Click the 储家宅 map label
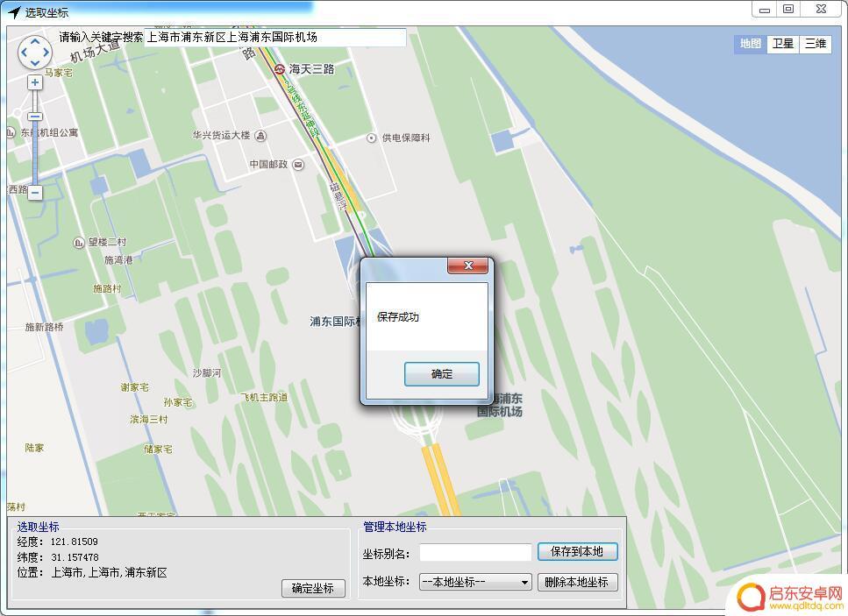This screenshot has height=616, width=848. [158, 449]
